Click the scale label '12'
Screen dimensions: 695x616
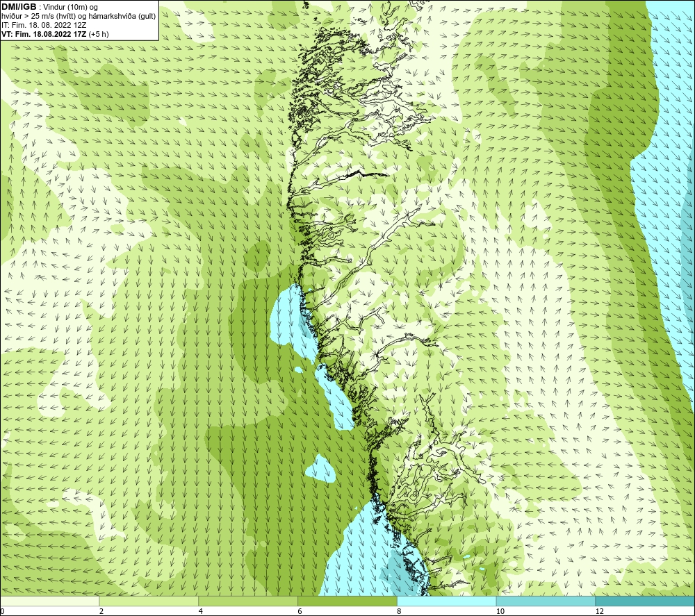pyautogui.click(x=599, y=611)
